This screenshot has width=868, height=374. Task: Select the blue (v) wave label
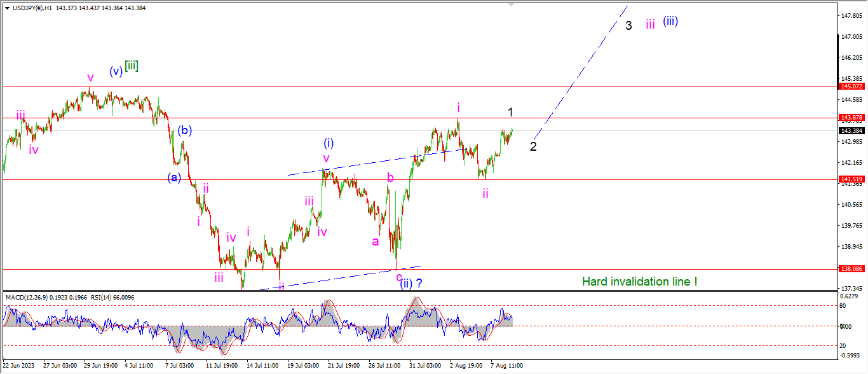point(116,71)
